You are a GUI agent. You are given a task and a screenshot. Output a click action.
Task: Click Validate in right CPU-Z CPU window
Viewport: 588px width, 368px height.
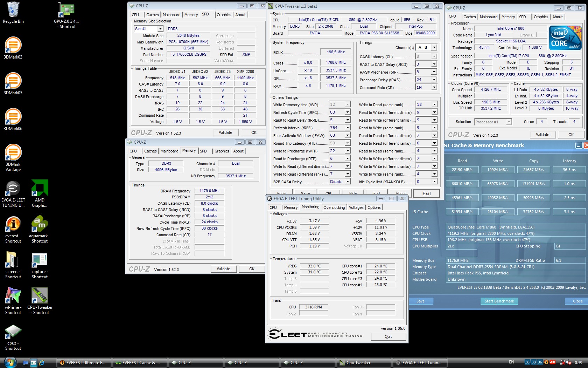[x=542, y=135]
